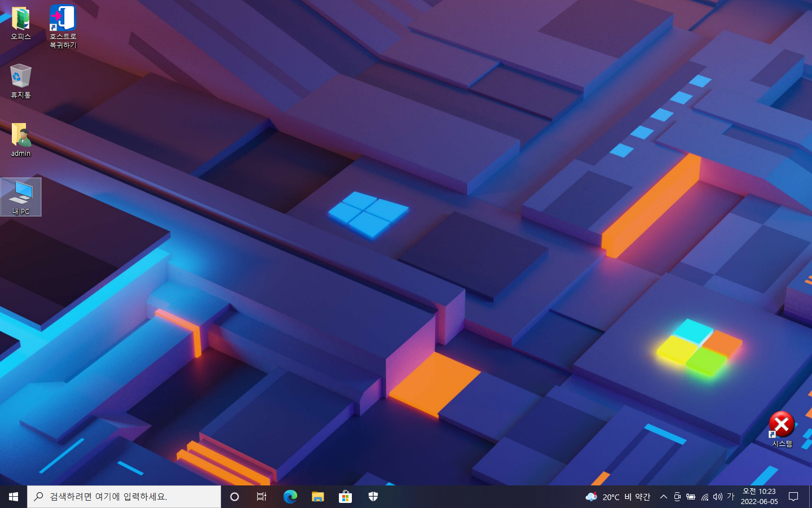This screenshot has height=508, width=812.
Task: Select the 내 PC desktop icon
Action: point(21,197)
